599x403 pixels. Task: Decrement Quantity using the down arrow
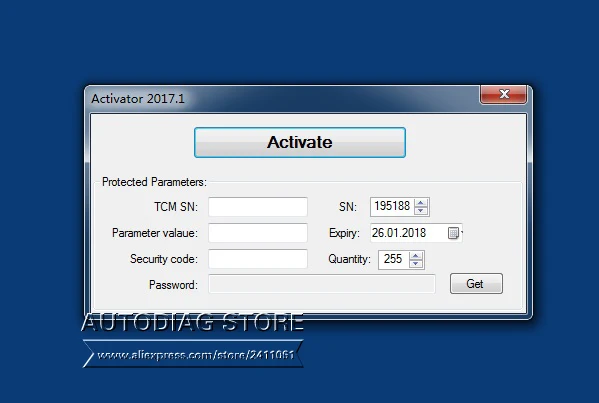[416, 264]
